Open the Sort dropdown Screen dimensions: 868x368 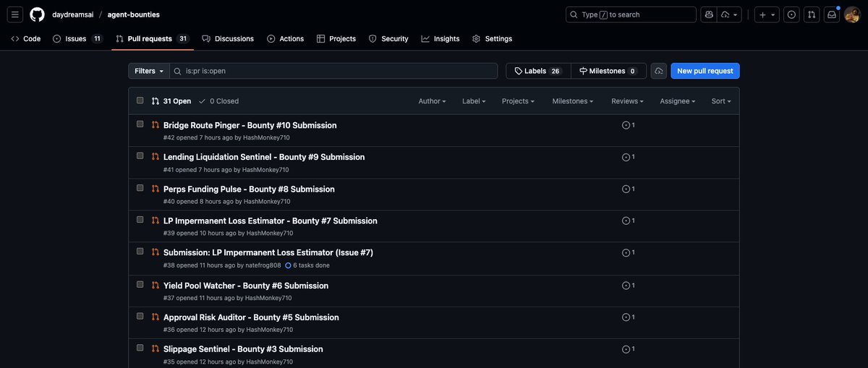coord(721,101)
